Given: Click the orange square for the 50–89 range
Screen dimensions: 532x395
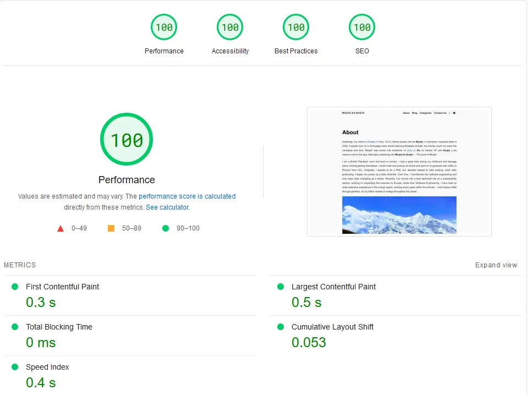Looking at the screenshot, I should (x=111, y=228).
